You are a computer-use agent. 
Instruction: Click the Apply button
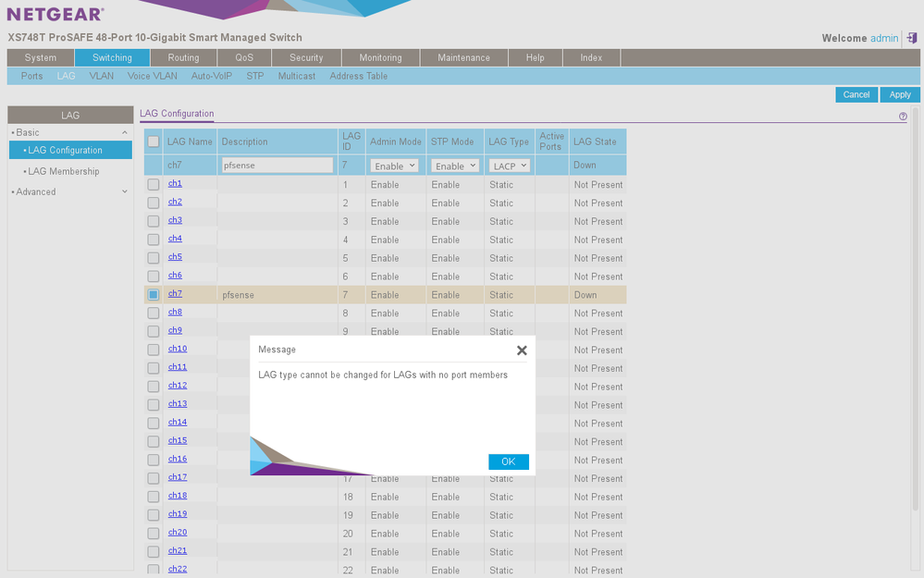[900, 95]
